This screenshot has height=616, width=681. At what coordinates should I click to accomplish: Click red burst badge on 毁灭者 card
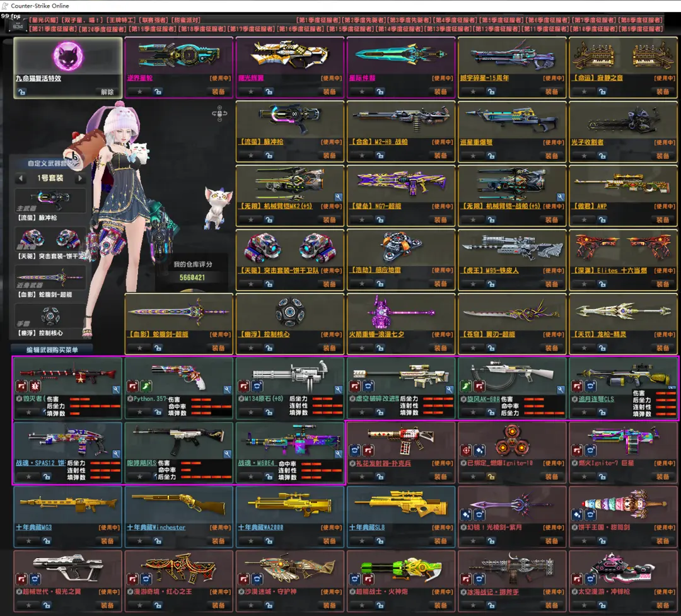[35, 386]
